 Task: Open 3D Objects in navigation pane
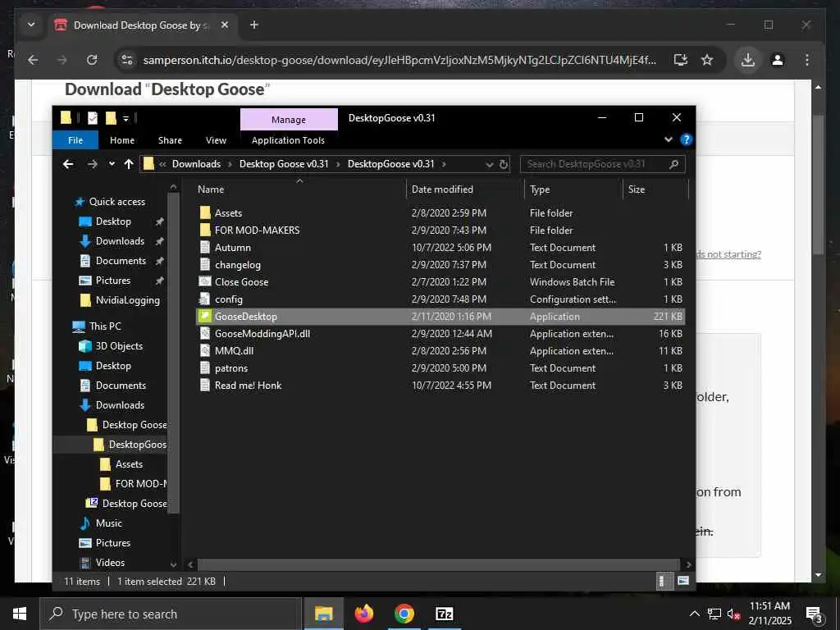[119, 345]
